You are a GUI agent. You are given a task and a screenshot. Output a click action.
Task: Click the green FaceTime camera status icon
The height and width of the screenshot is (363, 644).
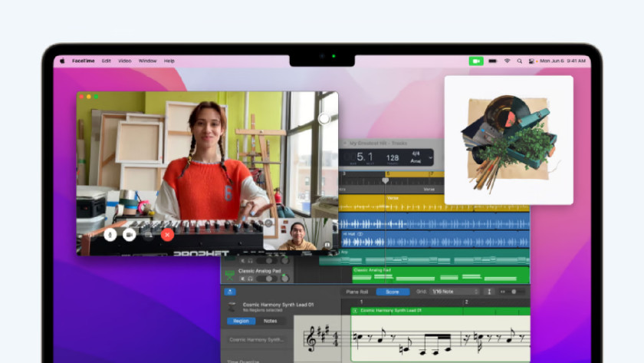click(476, 61)
